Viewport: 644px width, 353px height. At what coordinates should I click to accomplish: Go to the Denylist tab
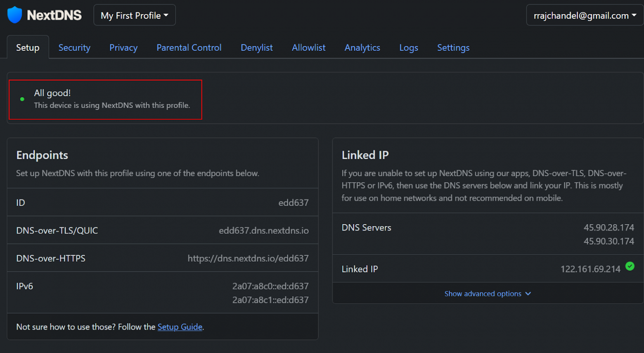(256, 48)
